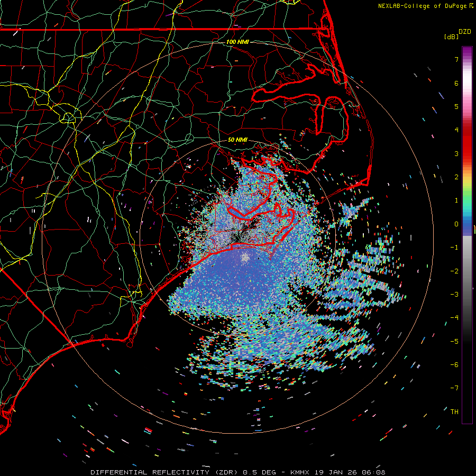The height and width of the screenshot is (476, 476).
Task: Click the -4 value on the color scale
Action: tap(454, 318)
